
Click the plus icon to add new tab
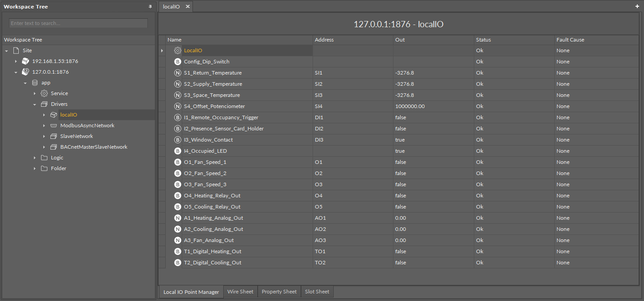coord(637,6)
